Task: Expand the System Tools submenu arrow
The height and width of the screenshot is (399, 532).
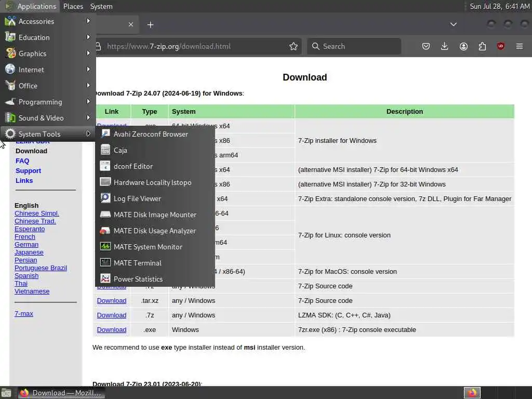Action: [88, 134]
